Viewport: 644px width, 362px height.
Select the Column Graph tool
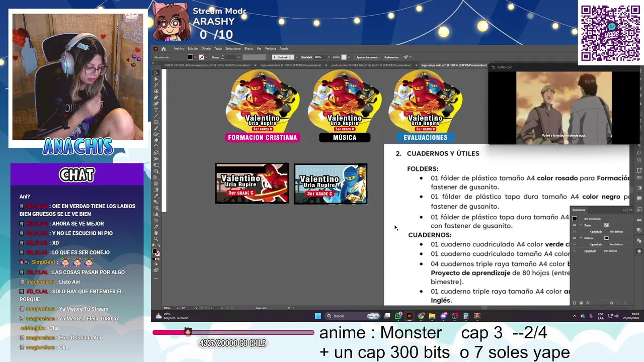156,214
